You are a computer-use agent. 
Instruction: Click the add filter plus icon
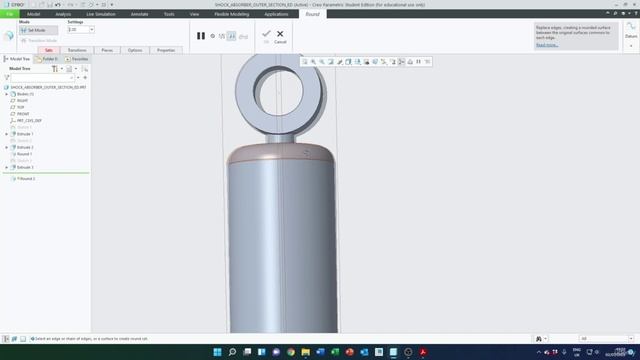click(85, 78)
